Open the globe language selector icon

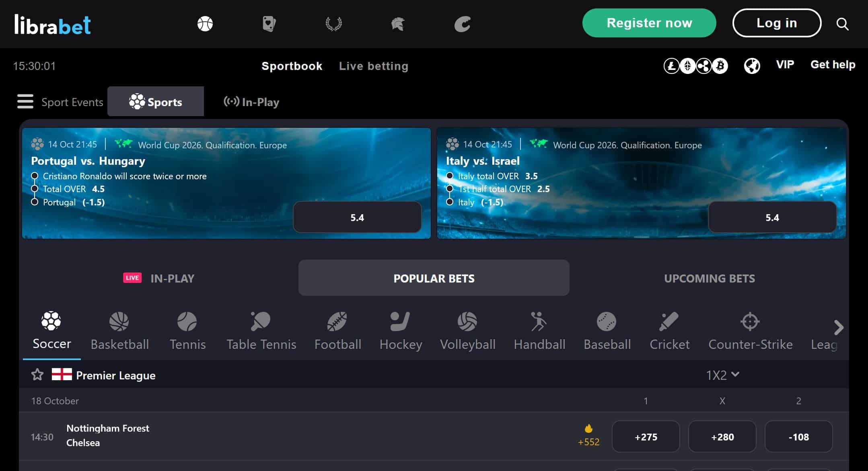click(752, 66)
